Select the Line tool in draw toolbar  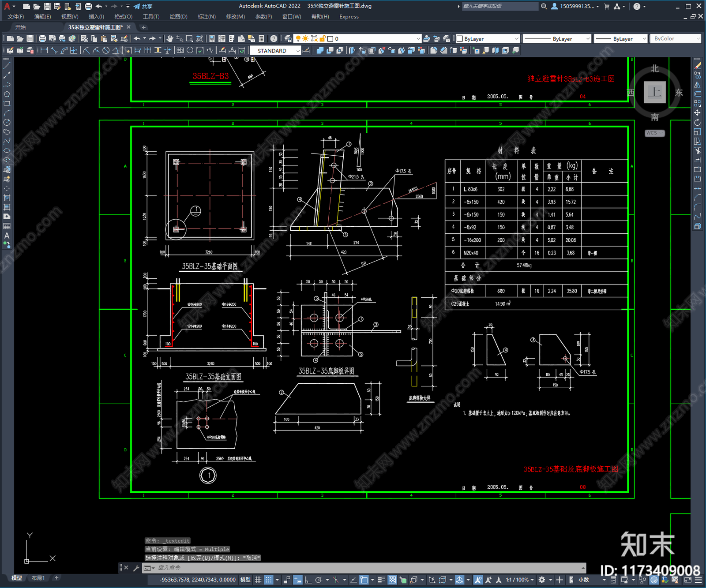tap(7, 66)
